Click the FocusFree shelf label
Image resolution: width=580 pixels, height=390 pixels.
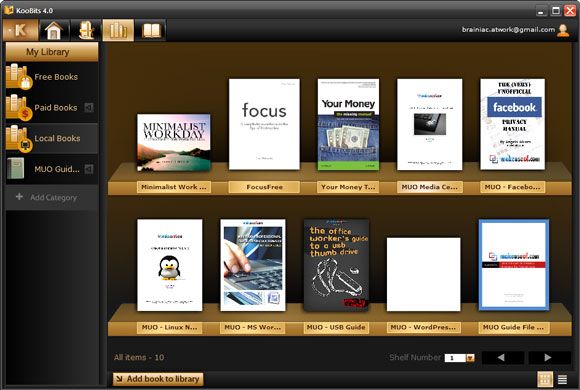(x=264, y=187)
